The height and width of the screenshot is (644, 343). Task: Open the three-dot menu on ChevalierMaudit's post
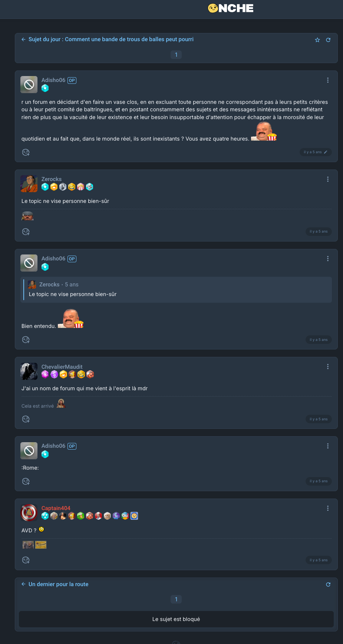328,367
